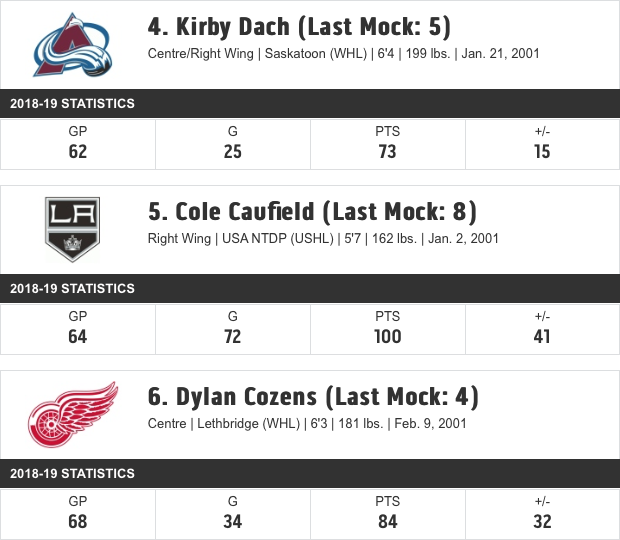Click Cole Caufield's 100 points value
Screen dimensions: 620x540
pyautogui.click(x=388, y=337)
